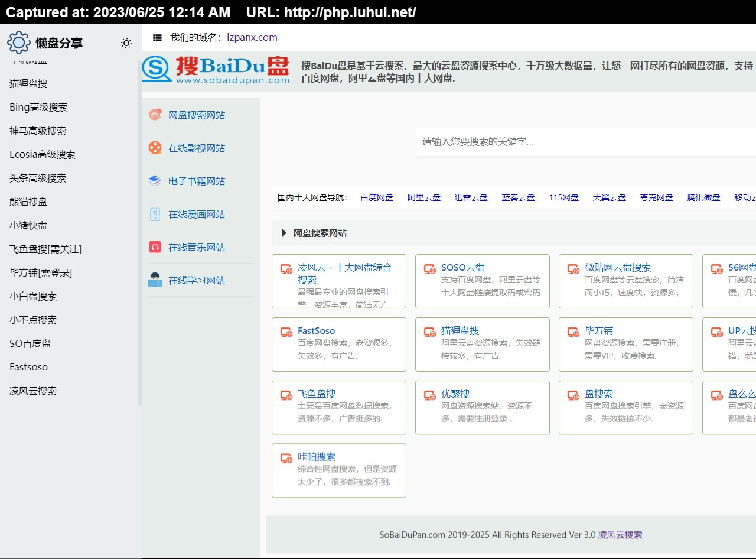
Task: Open the 迅雷云盘 navigation link
Action: tap(471, 197)
